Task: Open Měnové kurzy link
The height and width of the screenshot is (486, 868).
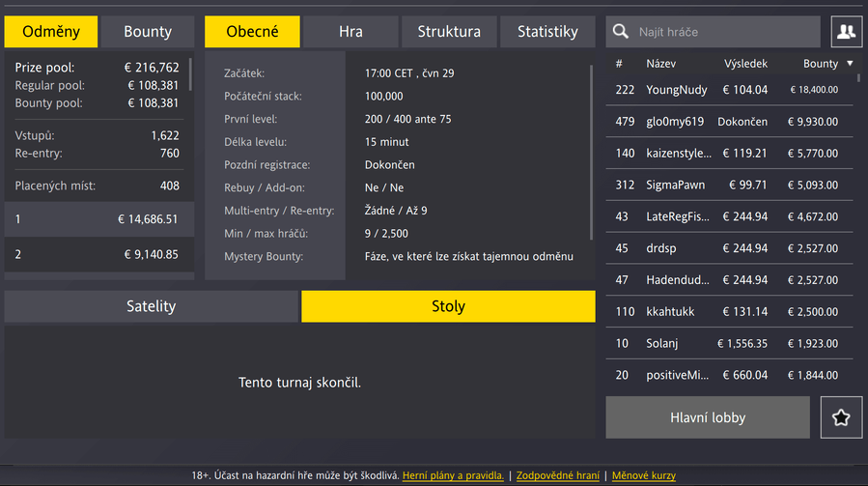Action: pyautogui.click(x=644, y=475)
